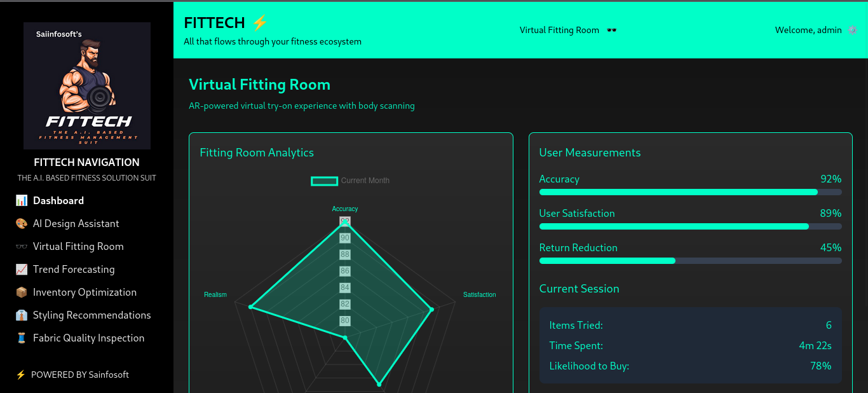
Task: Go to Inventory Optimization page
Action: click(85, 292)
